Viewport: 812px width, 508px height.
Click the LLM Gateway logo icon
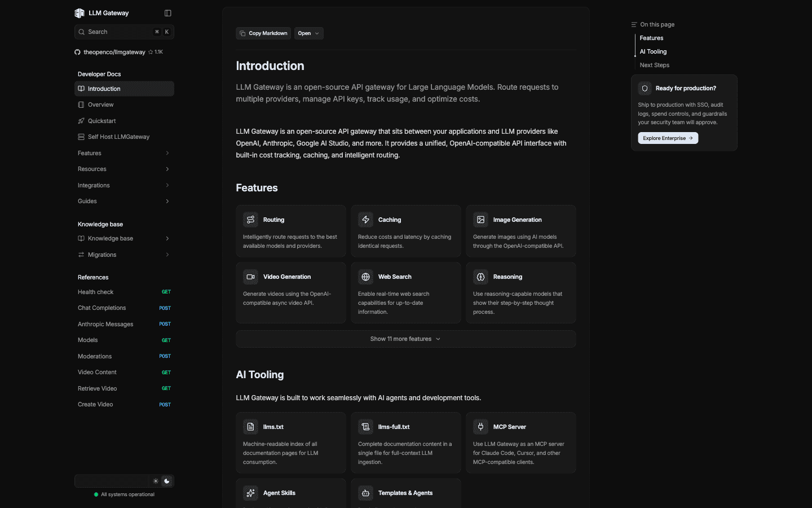[x=80, y=13]
